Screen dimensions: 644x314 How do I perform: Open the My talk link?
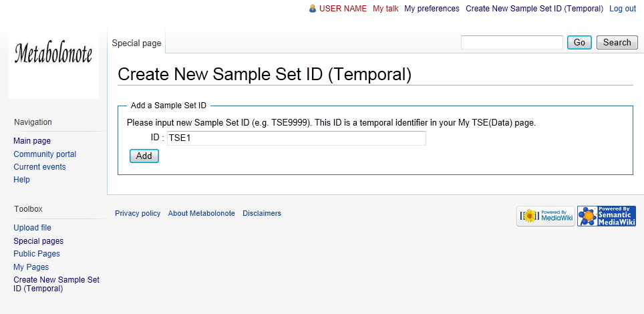tap(385, 9)
